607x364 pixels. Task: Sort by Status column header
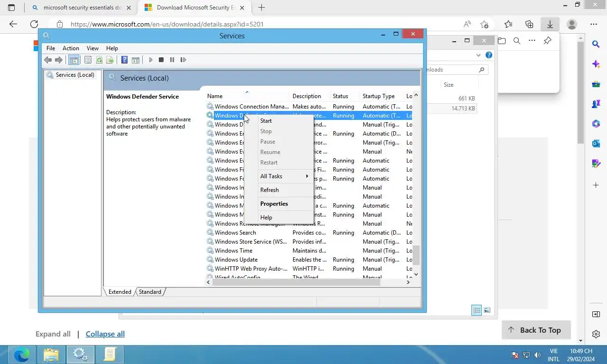345,96
